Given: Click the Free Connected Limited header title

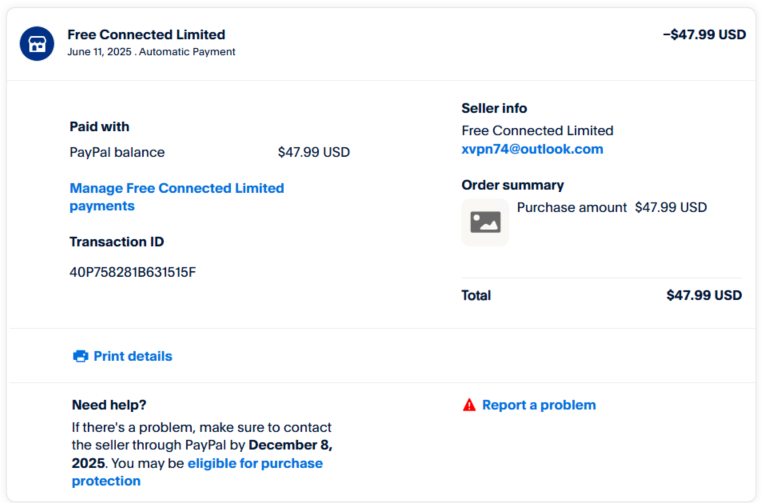Looking at the screenshot, I should (x=146, y=34).
